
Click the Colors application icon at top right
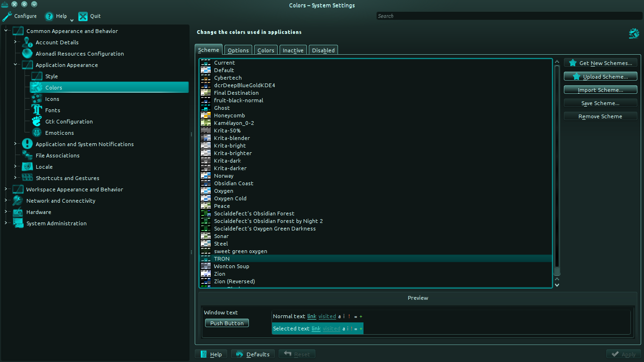pos(634,33)
